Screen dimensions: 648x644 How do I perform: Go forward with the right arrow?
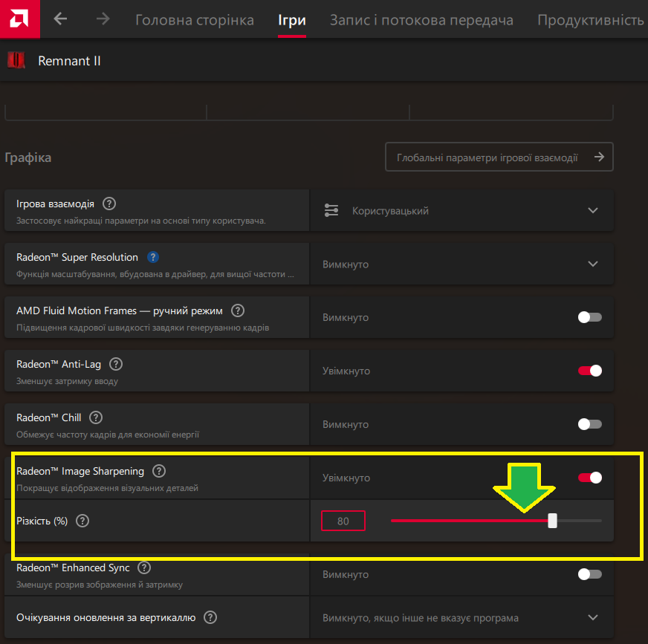(x=103, y=19)
